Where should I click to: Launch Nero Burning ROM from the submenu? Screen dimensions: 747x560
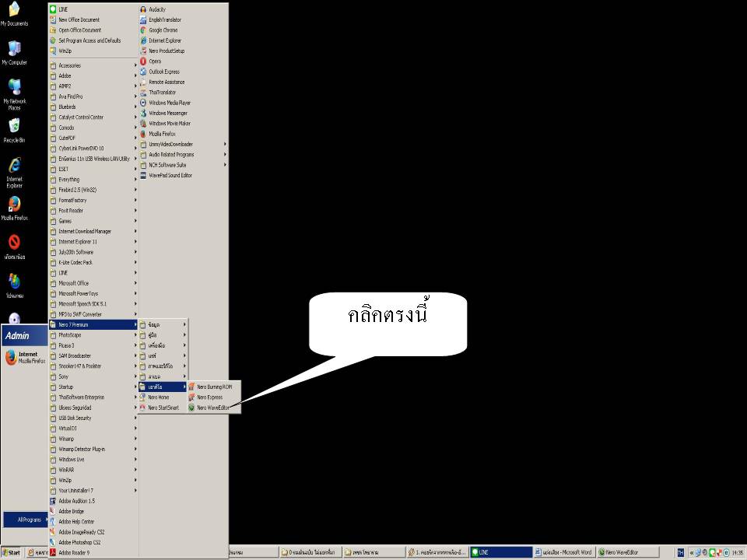coord(214,387)
